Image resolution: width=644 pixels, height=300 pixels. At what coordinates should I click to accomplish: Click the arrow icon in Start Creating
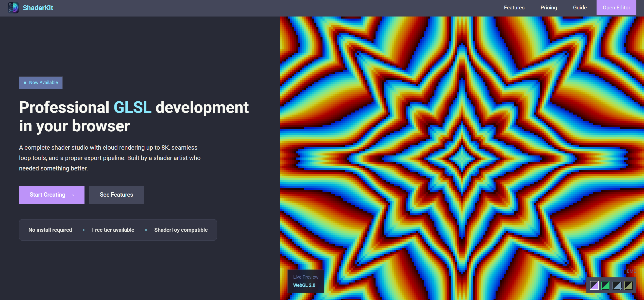(x=71, y=195)
